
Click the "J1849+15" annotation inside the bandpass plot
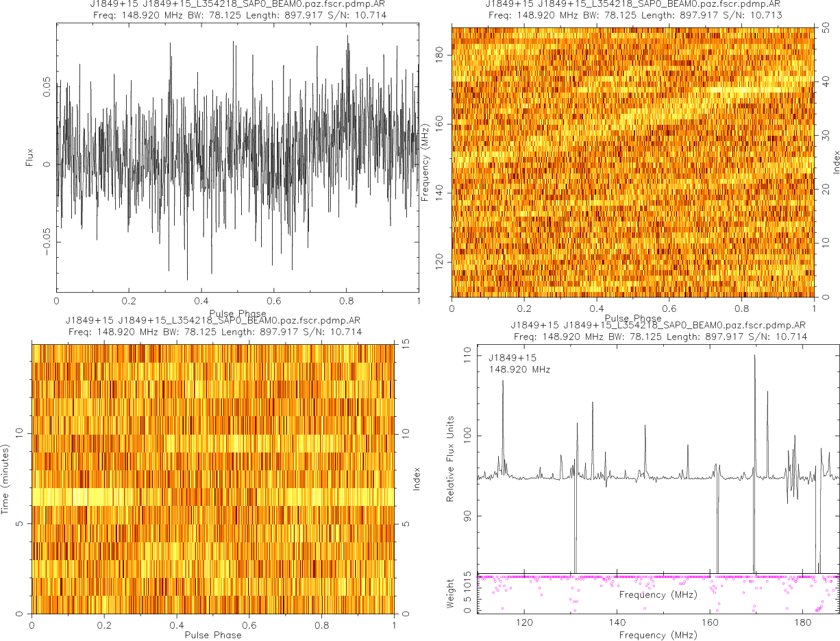(508, 358)
